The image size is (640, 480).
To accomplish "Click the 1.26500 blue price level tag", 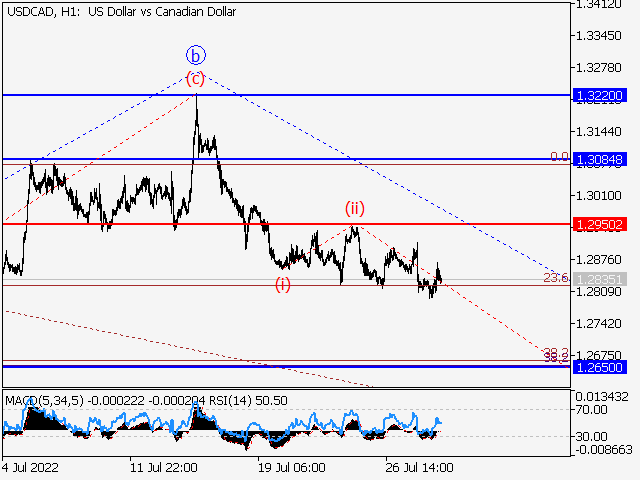I will point(599,367).
